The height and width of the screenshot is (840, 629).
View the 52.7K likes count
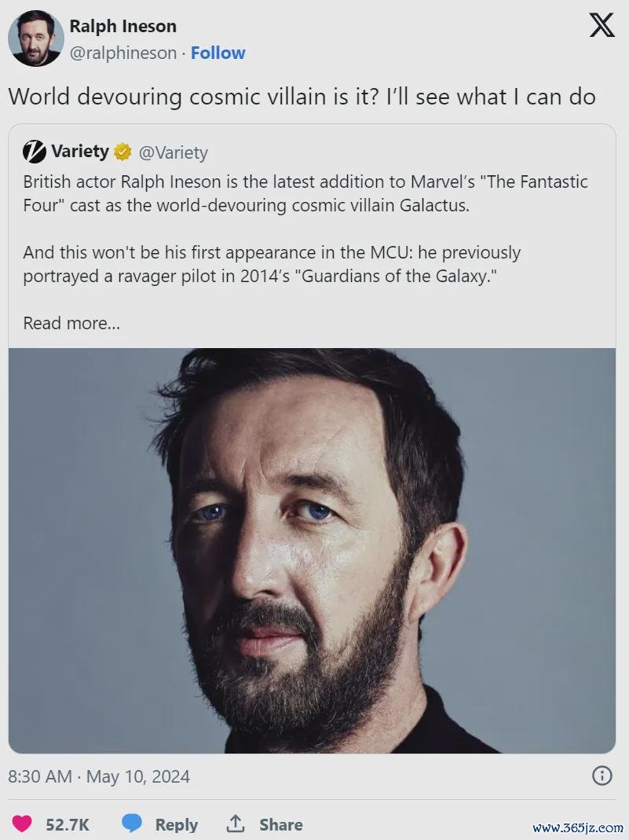pos(68,824)
